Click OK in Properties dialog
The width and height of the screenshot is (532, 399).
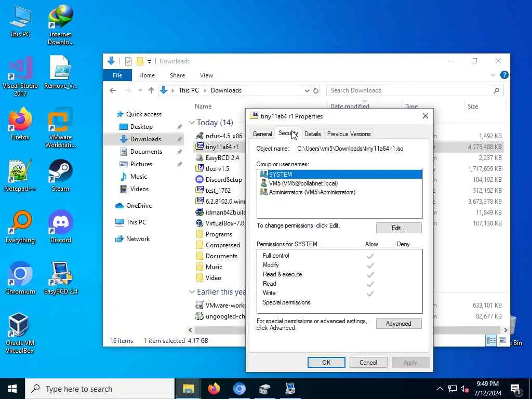326,362
